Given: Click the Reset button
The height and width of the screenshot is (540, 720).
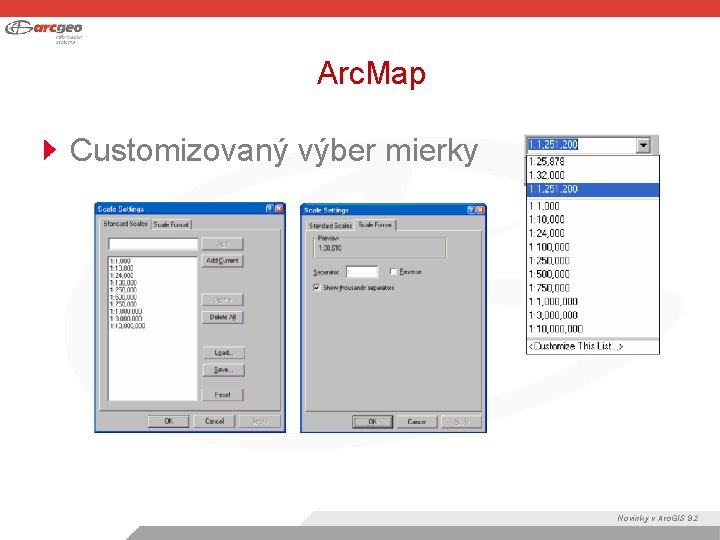Looking at the screenshot, I should click(222, 395).
